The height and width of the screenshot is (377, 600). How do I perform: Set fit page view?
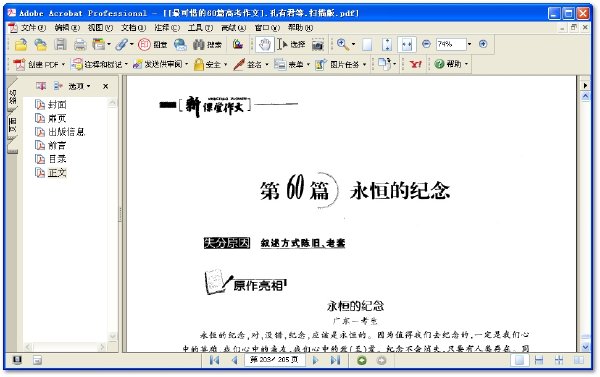pyautogui.click(x=387, y=45)
